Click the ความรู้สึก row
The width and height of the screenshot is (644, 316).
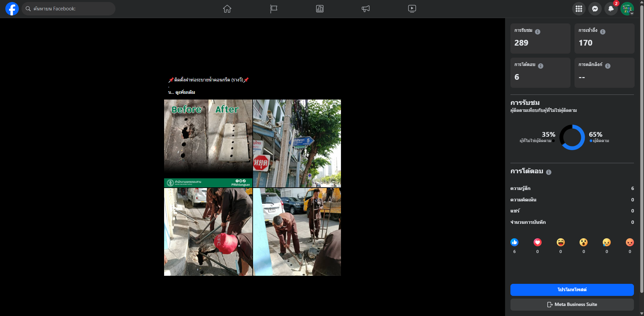pos(572,189)
